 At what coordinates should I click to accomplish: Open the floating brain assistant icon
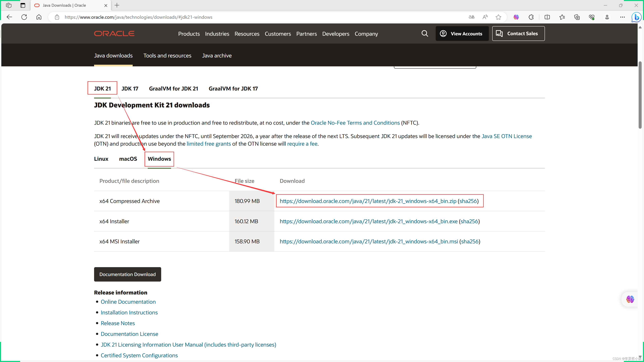coord(630,299)
